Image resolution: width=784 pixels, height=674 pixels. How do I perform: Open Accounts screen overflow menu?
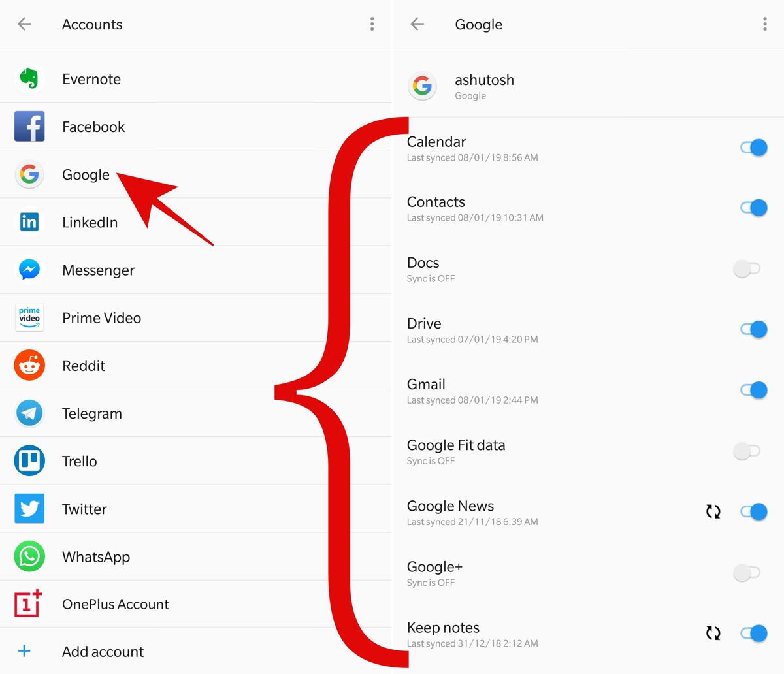pyautogui.click(x=372, y=24)
